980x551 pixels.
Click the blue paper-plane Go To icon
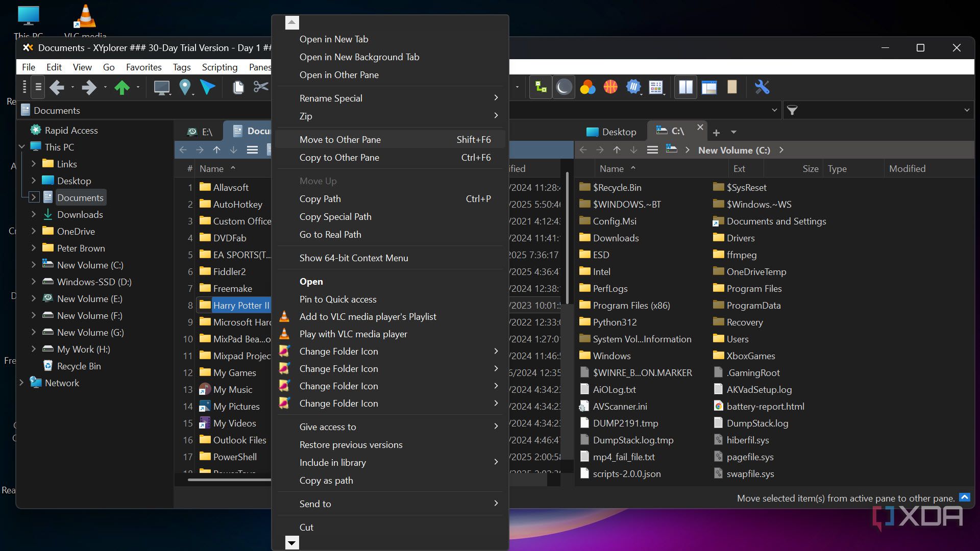(208, 87)
